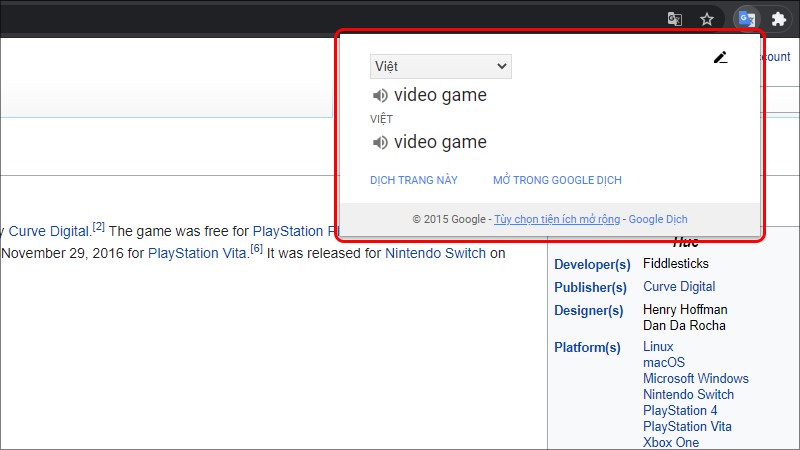Click the 'VIỆT' language label in popup
Viewport: 800px width, 450px height.
381,119
